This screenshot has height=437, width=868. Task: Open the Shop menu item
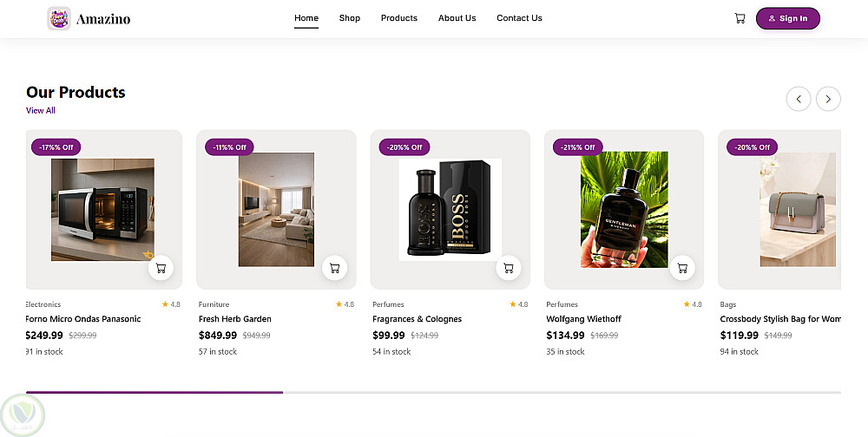pyautogui.click(x=350, y=18)
